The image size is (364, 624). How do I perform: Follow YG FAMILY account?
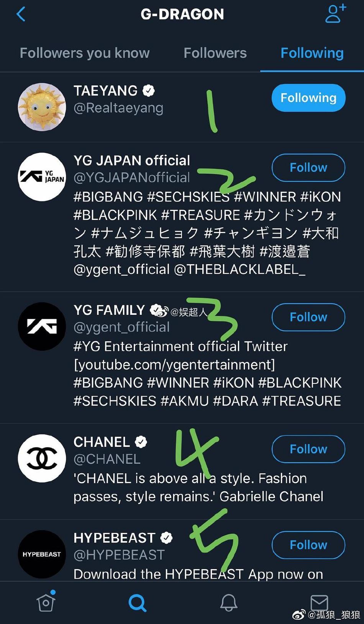point(308,317)
